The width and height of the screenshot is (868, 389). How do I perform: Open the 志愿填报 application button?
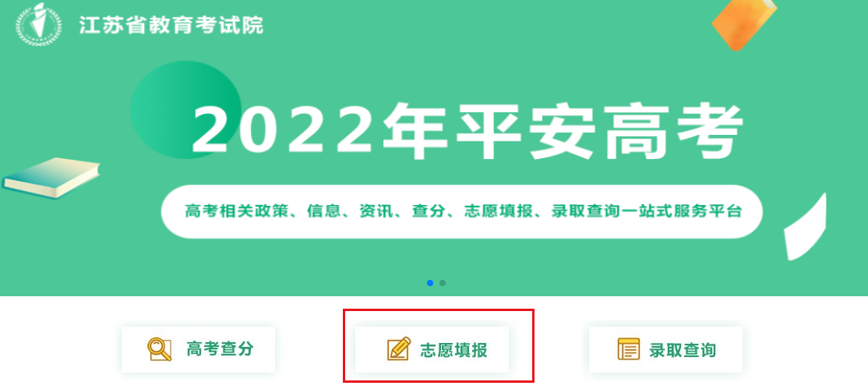click(x=432, y=350)
